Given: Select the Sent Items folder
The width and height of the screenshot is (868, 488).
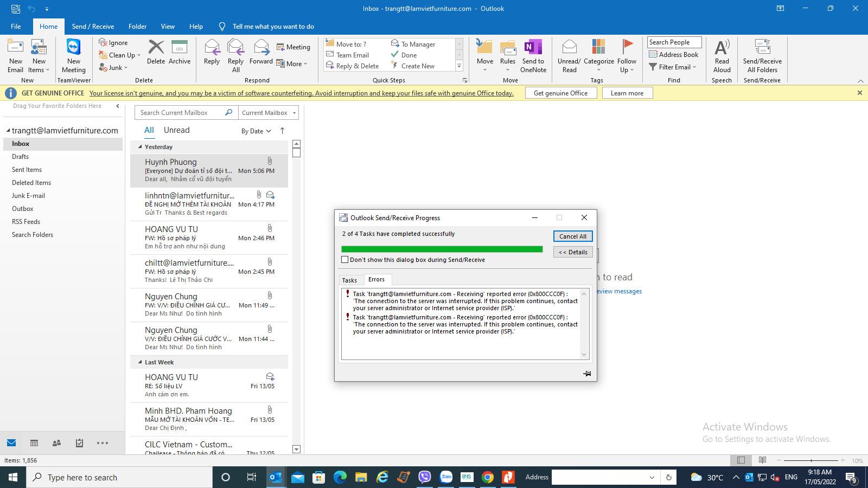Looking at the screenshot, I should pos(27,170).
